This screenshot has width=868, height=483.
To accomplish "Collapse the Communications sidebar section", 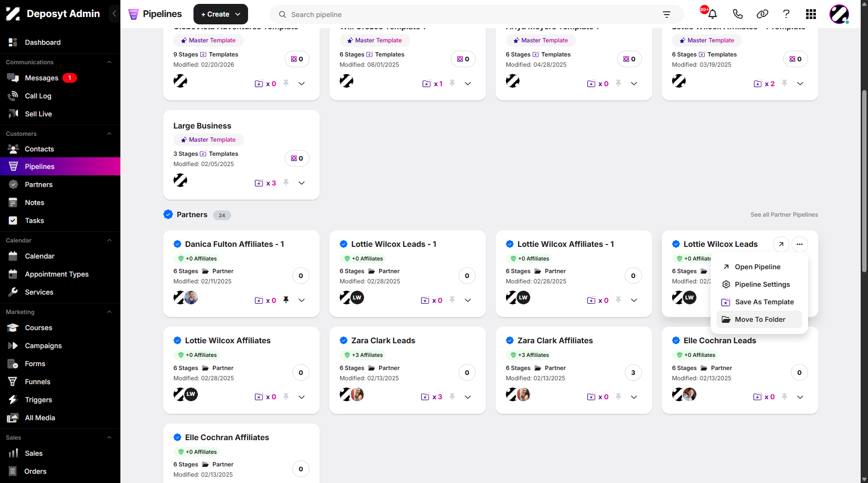I will pyautogui.click(x=109, y=62).
